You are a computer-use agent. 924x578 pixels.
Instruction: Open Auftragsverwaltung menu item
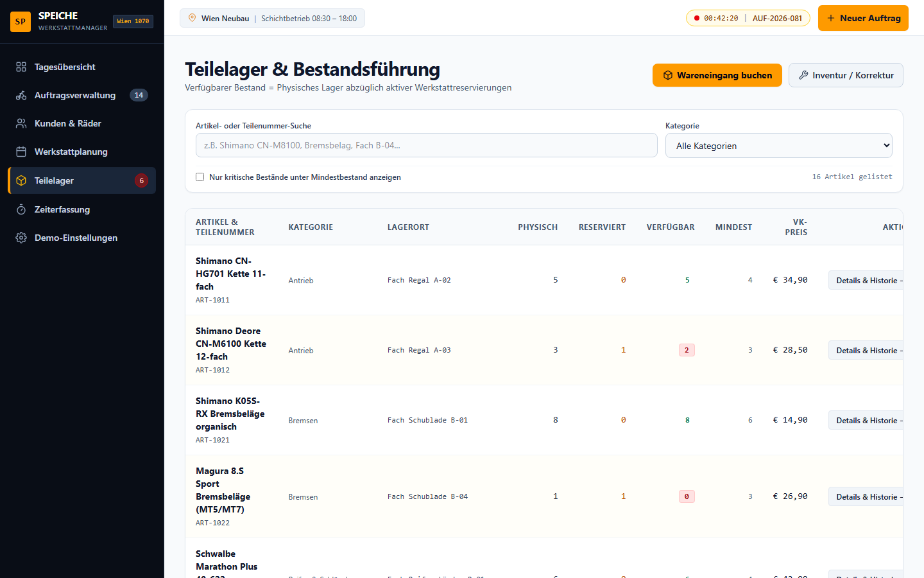point(81,95)
